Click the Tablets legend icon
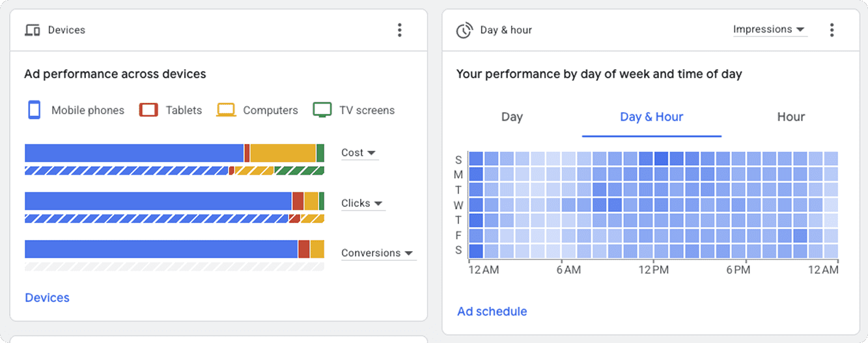 (x=148, y=110)
